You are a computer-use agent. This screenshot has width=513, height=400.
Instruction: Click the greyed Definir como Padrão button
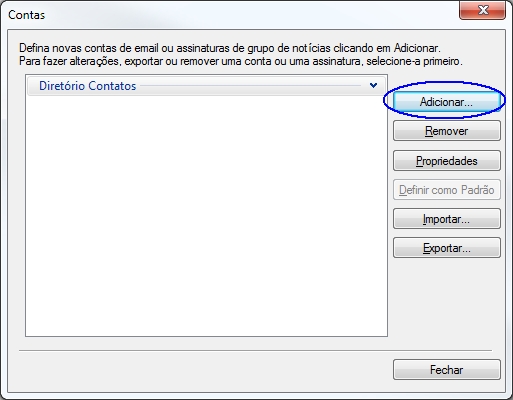[x=447, y=190]
